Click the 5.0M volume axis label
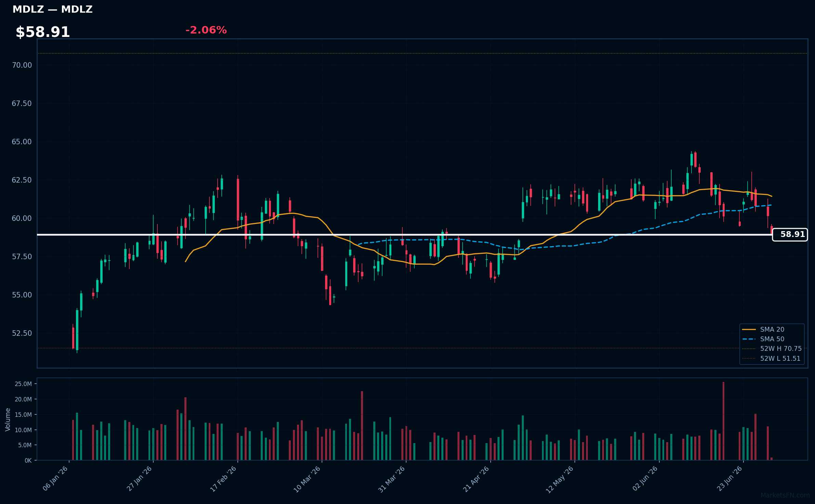Viewport: 815px width, 504px height. [x=25, y=445]
